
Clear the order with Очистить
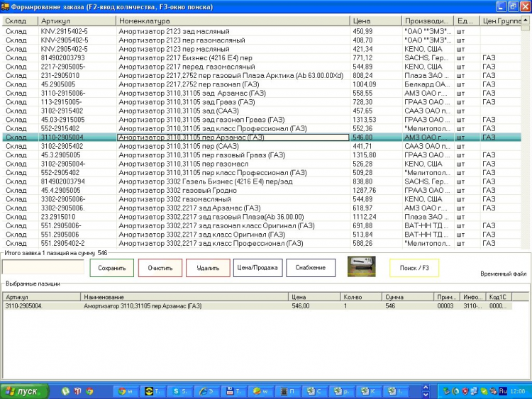[x=160, y=268]
